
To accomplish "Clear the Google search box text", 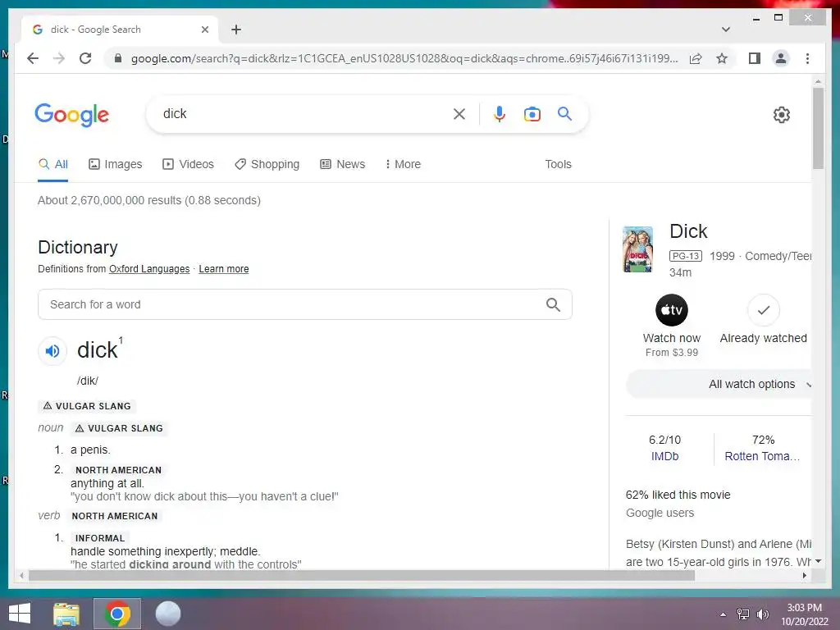I will point(459,113).
